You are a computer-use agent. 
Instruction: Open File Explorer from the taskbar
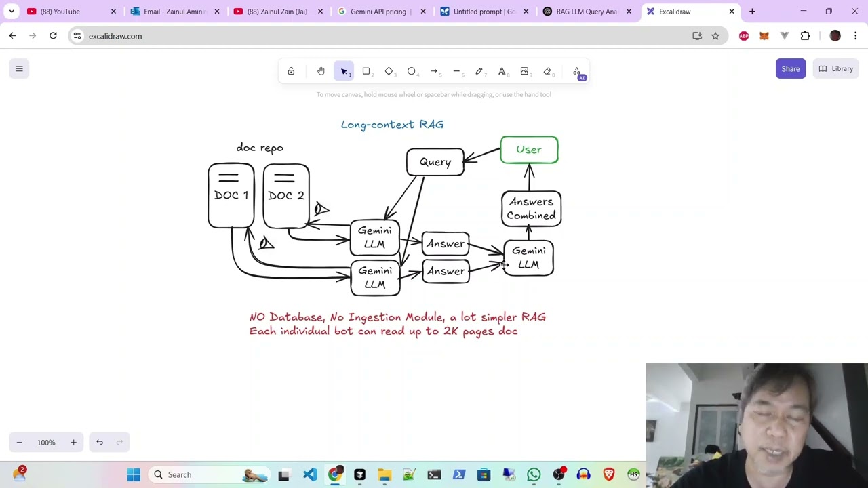(x=384, y=474)
